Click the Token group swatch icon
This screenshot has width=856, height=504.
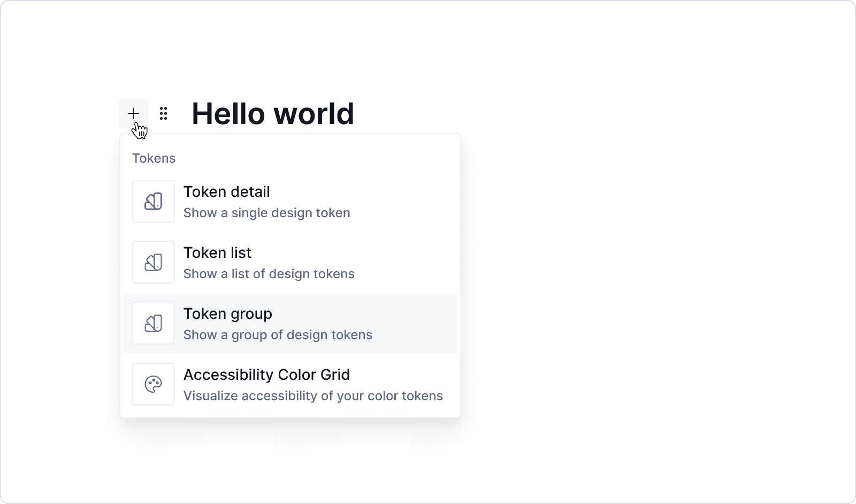click(x=153, y=323)
